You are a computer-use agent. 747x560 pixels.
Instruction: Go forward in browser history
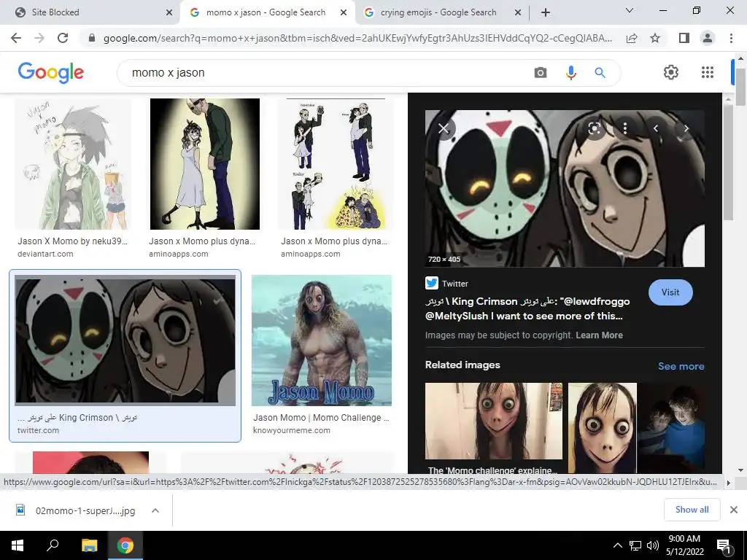pyautogui.click(x=39, y=38)
